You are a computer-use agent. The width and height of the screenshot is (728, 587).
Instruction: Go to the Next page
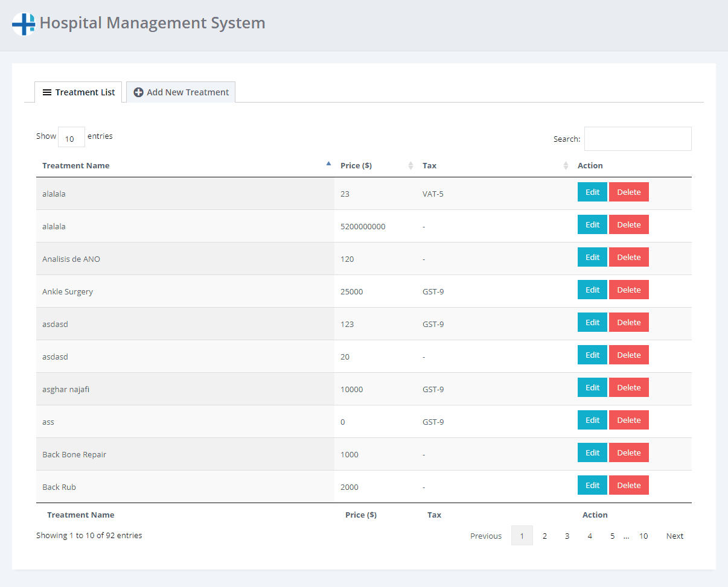pos(674,536)
